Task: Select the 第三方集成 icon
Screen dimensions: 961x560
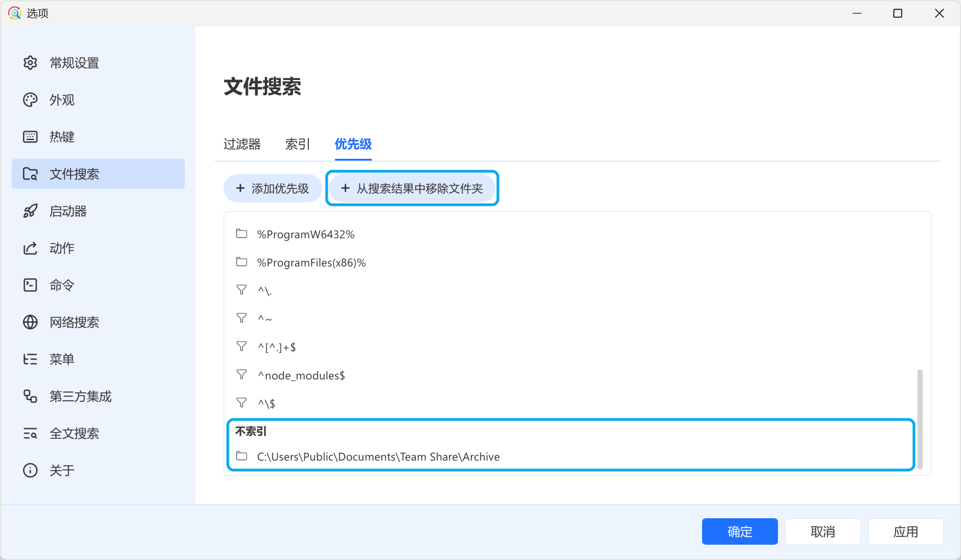Action: pyautogui.click(x=30, y=396)
